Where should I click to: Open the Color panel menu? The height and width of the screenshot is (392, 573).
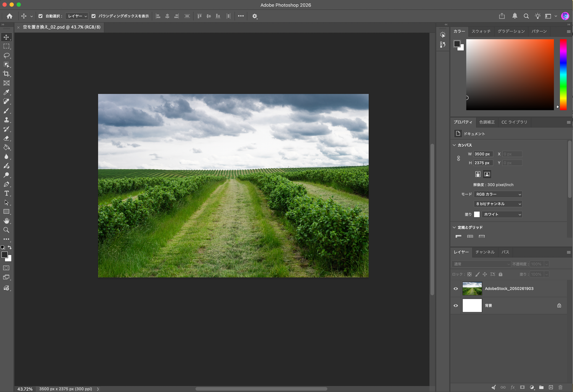tap(568, 31)
